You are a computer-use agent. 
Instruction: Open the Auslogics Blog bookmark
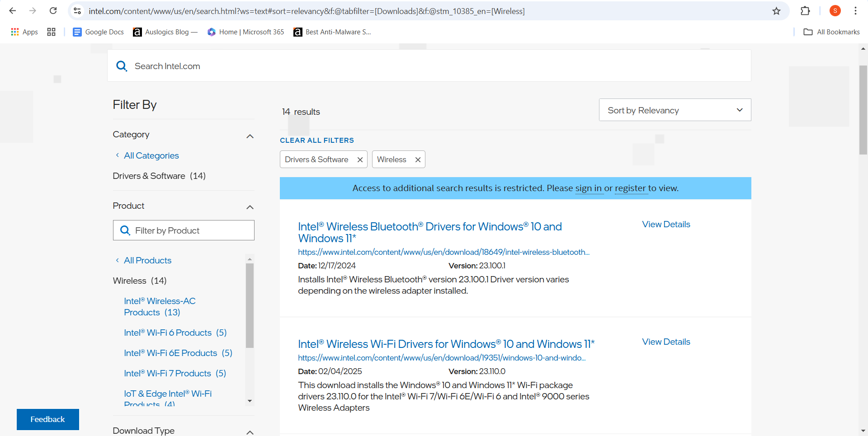coord(165,32)
